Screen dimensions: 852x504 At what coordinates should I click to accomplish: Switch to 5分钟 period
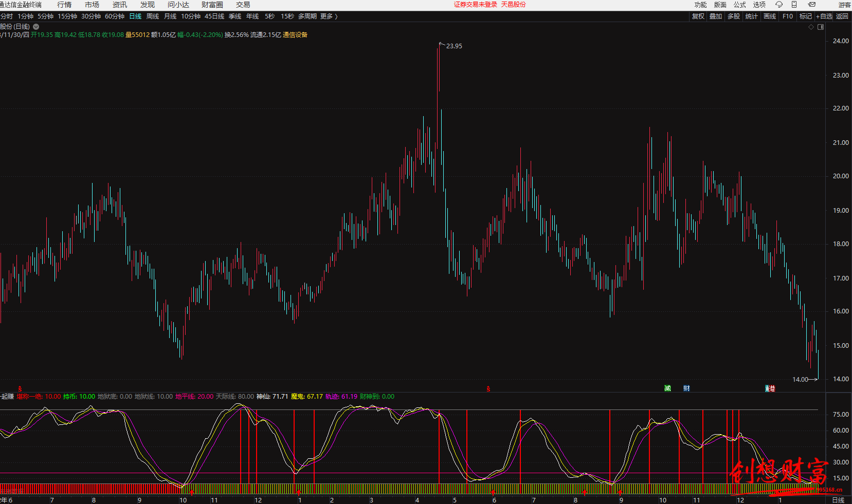tap(46, 16)
